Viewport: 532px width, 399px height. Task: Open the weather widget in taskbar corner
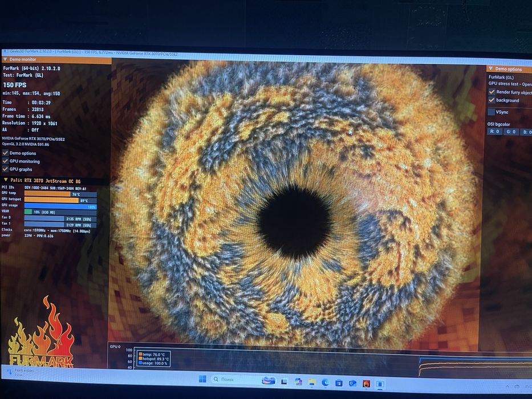(x=21, y=372)
